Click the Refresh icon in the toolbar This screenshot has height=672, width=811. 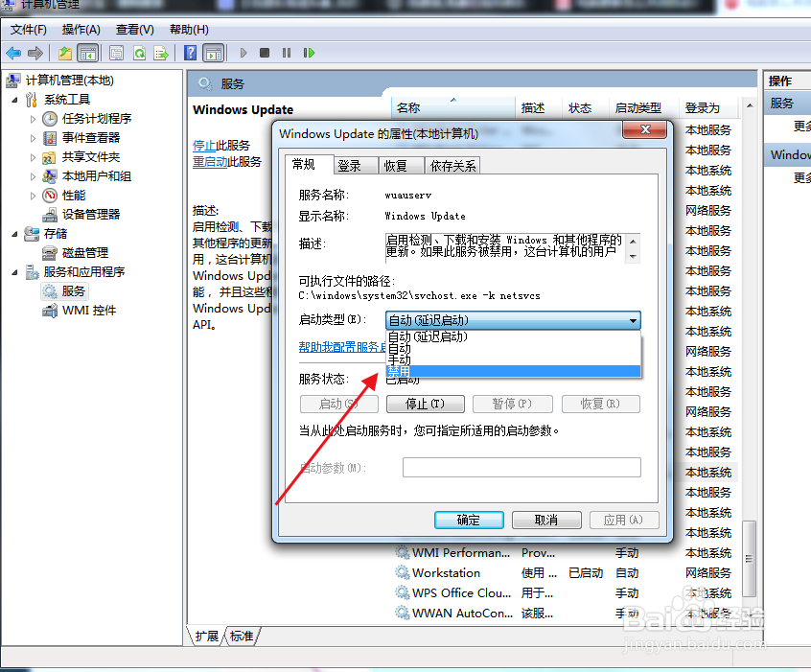tap(140, 53)
